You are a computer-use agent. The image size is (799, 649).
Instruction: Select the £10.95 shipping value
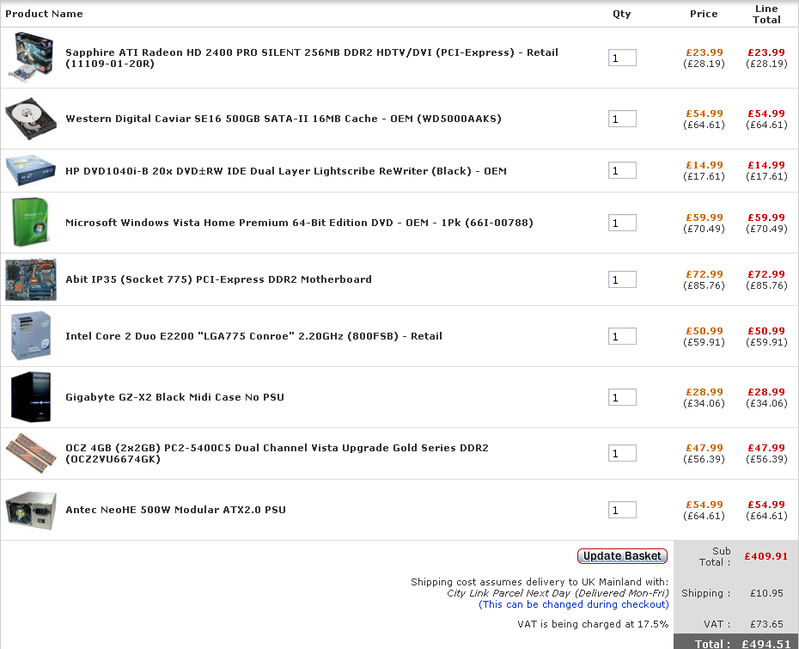click(766, 593)
